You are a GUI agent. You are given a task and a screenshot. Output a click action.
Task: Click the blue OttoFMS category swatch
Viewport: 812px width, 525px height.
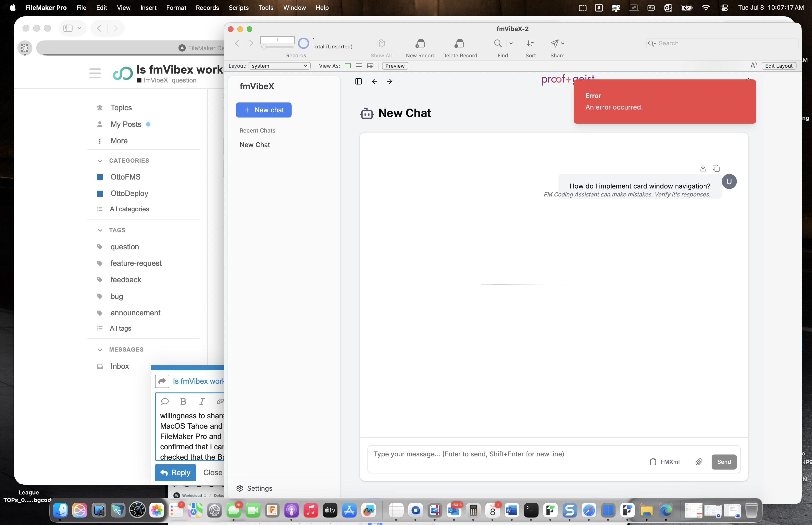click(x=100, y=177)
